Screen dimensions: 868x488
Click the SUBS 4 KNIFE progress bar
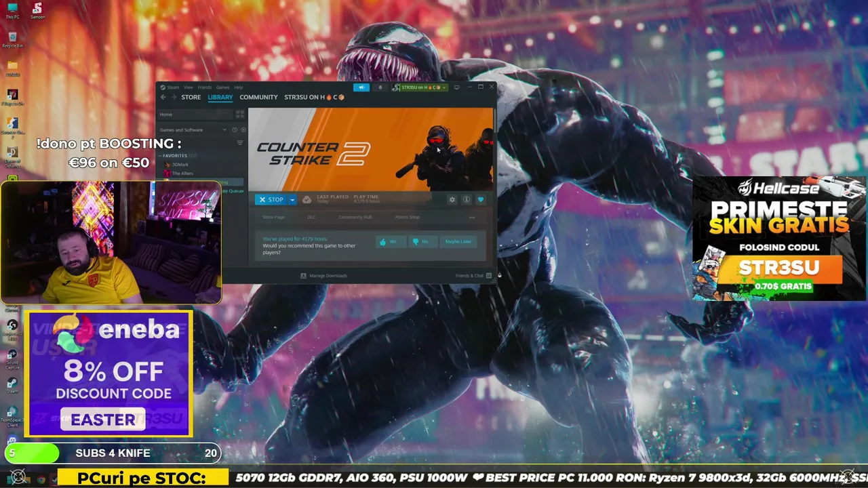(113, 453)
